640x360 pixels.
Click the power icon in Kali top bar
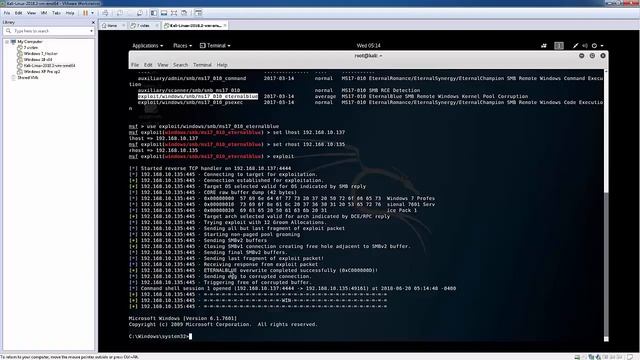[x=595, y=46]
